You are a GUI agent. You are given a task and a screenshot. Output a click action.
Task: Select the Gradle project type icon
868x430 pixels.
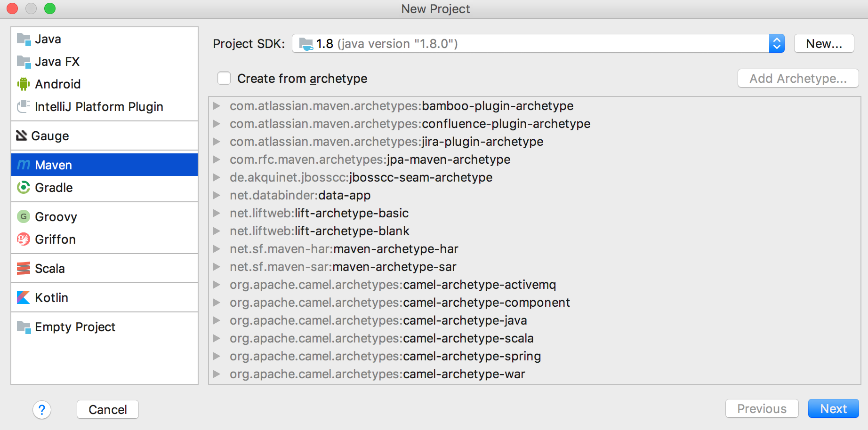coord(23,188)
